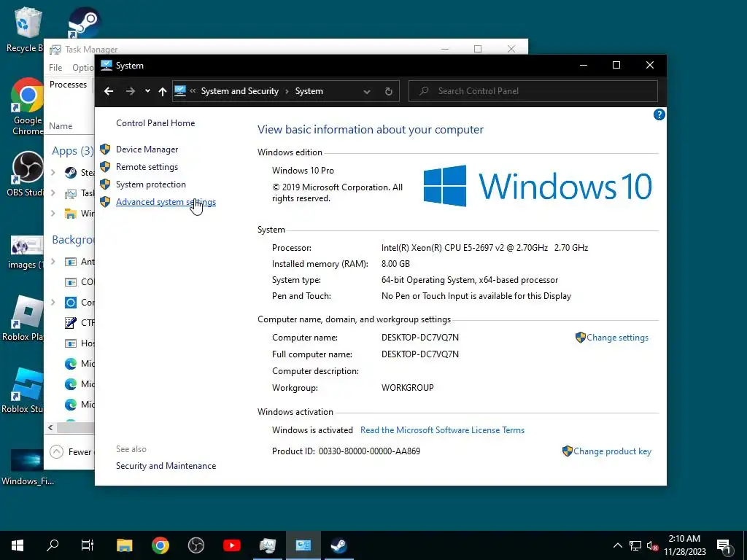This screenshot has width=747, height=560.
Task: Switch to Steam on taskbar
Action: click(338, 545)
